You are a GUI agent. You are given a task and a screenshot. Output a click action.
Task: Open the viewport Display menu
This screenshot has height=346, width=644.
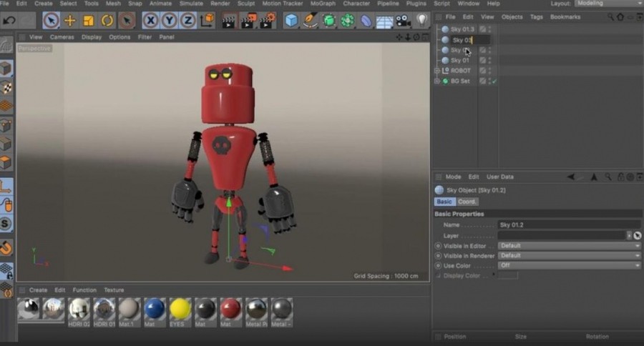91,37
